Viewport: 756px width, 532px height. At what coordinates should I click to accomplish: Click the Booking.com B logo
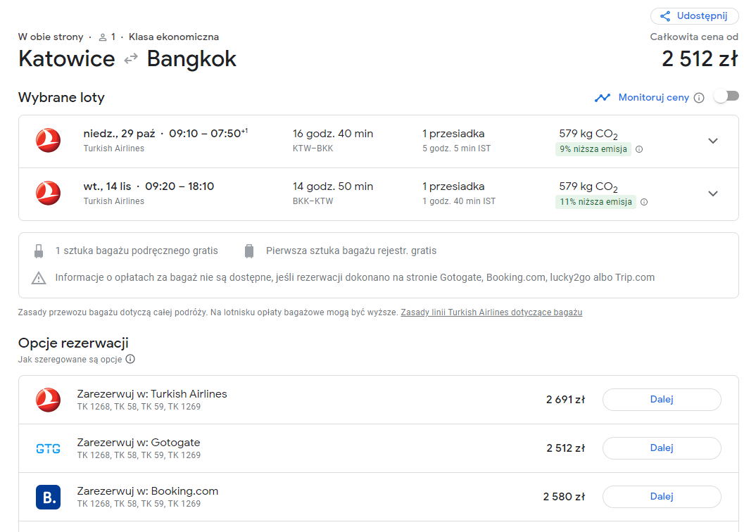[48, 498]
